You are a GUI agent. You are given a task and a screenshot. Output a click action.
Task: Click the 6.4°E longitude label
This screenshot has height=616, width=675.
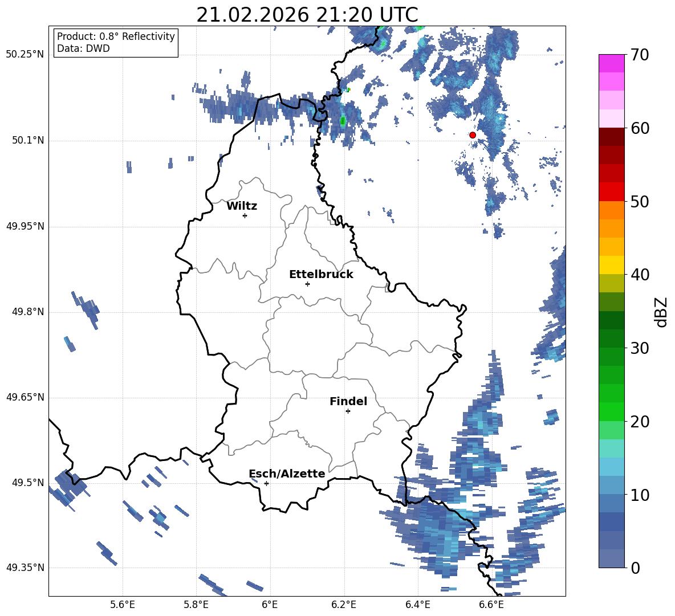pos(417,605)
